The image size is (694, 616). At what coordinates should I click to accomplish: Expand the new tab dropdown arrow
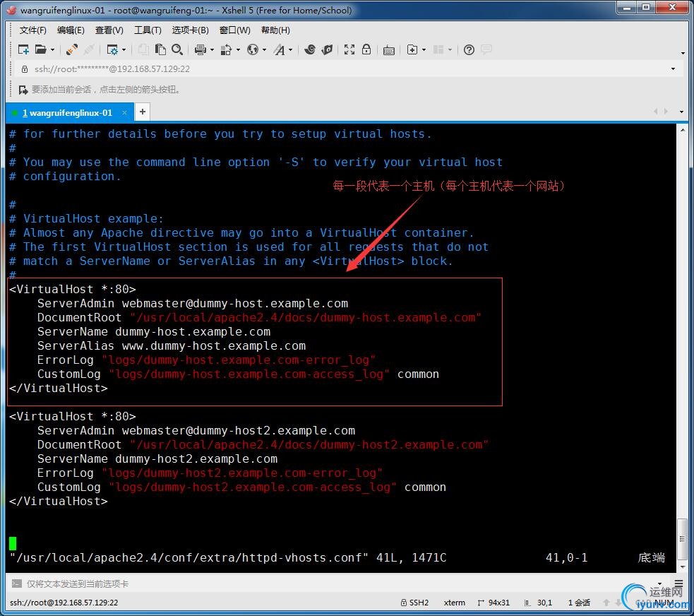click(x=424, y=49)
